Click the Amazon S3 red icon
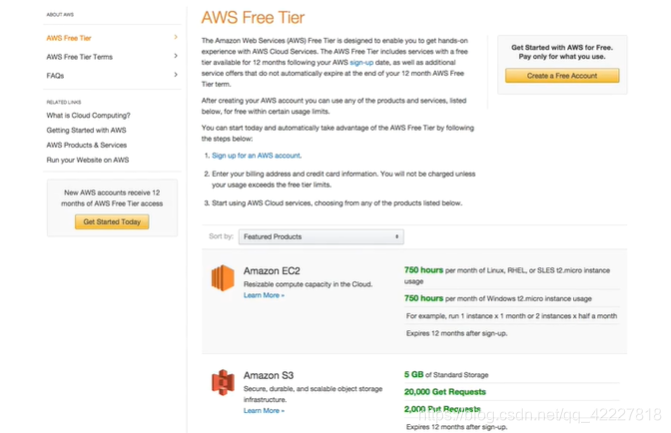Image resolution: width=671 pixels, height=433 pixels. (x=222, y=383)
